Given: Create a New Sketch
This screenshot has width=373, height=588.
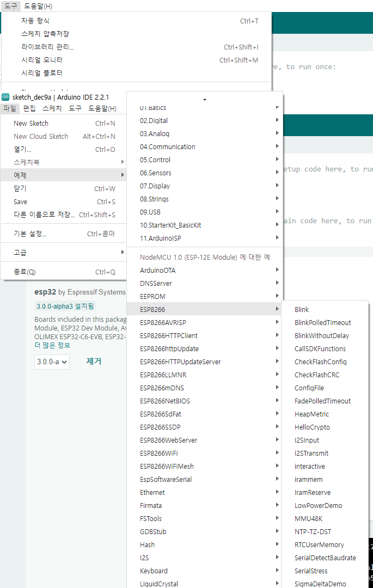Looking at the screenshot, I should 64,124.
